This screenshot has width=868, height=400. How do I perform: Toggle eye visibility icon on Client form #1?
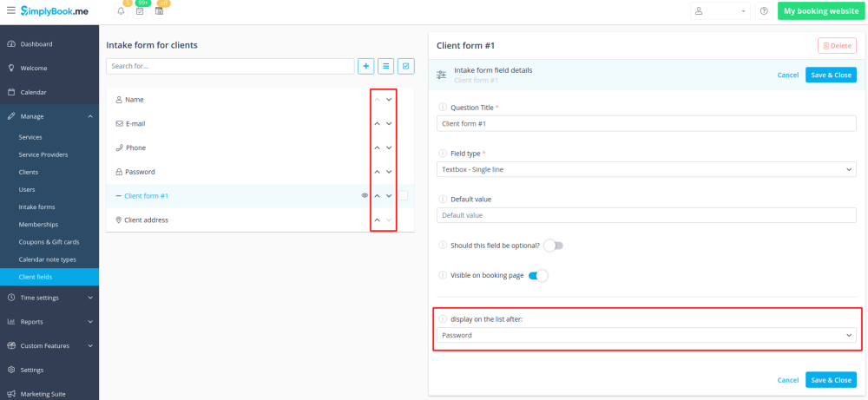(365, 196)
